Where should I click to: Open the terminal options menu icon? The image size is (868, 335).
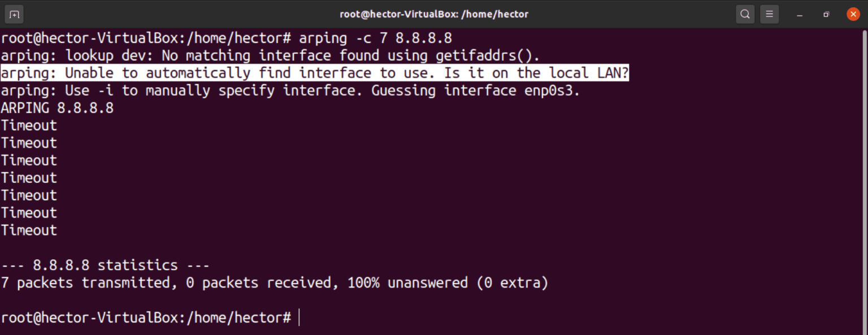click(x=770, y=14)
